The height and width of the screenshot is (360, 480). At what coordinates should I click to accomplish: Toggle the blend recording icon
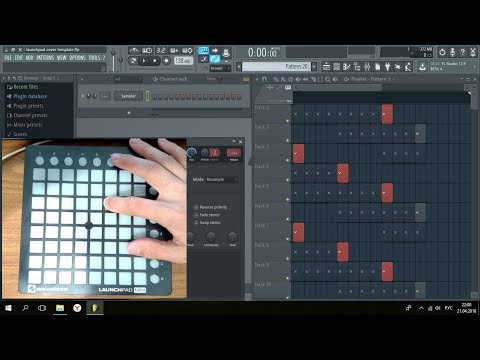[174, 50]
